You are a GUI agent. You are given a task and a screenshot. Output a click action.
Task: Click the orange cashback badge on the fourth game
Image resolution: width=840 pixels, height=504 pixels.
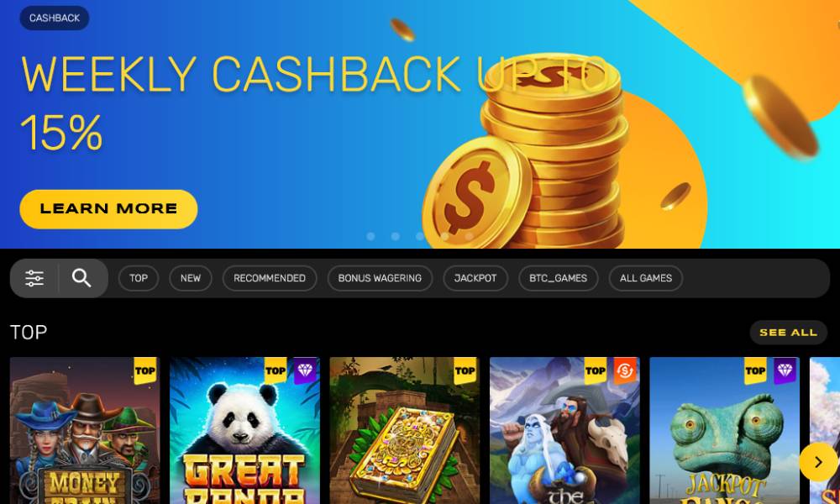point(625,370)
